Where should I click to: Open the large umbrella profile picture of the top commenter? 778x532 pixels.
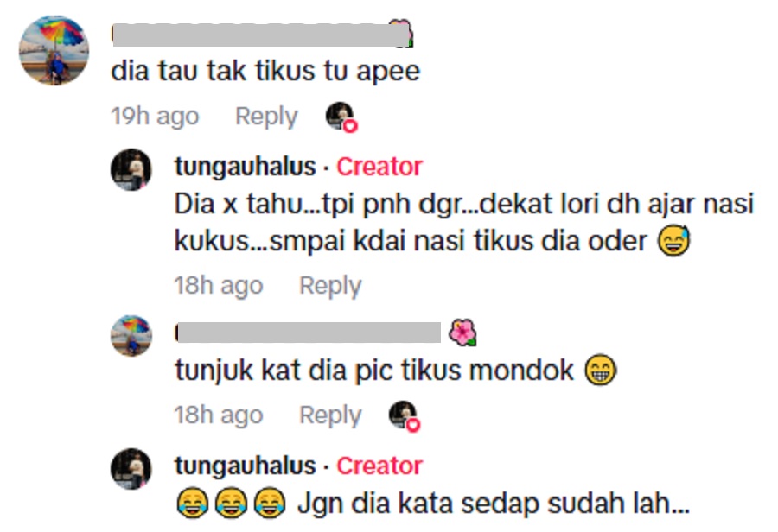point(54,51)
